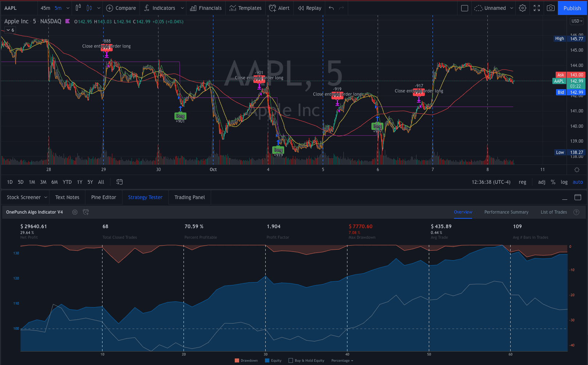Expand the chart style dropdown arrow
The height and width of the screenshot is (365, 588).
click(x=98, y=8)
